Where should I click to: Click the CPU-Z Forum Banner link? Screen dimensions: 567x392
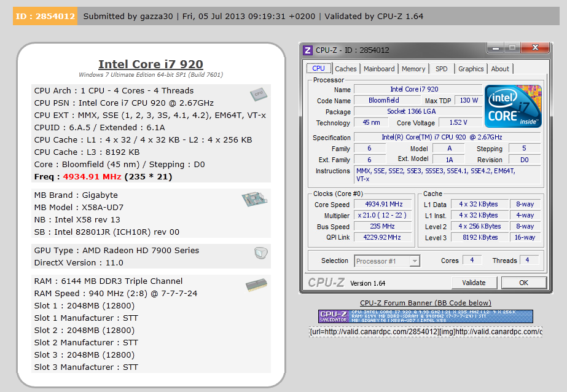[x=426, y=303]
